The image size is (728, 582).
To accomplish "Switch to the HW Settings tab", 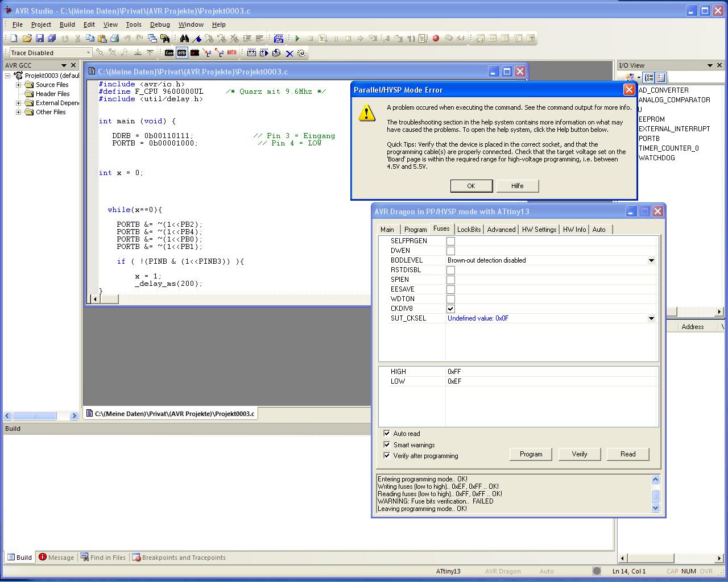I will point(539,230).
